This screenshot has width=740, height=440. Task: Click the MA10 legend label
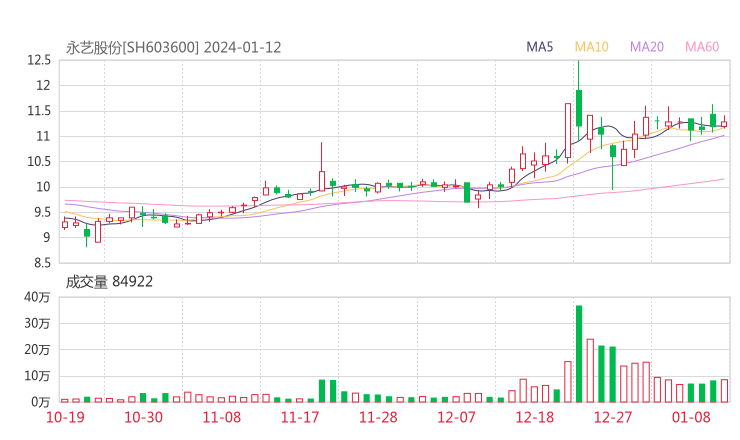pyautogui.click(x=591, y=47)
